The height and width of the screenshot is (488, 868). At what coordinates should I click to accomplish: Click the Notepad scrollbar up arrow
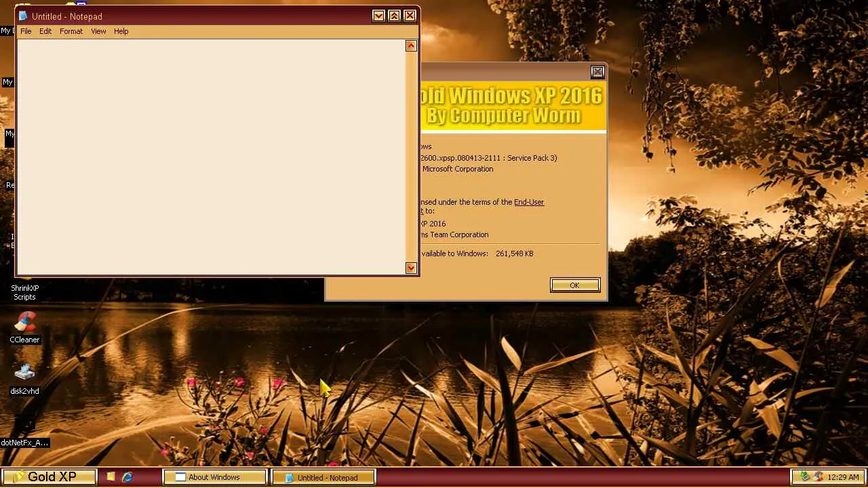[411, 45]
